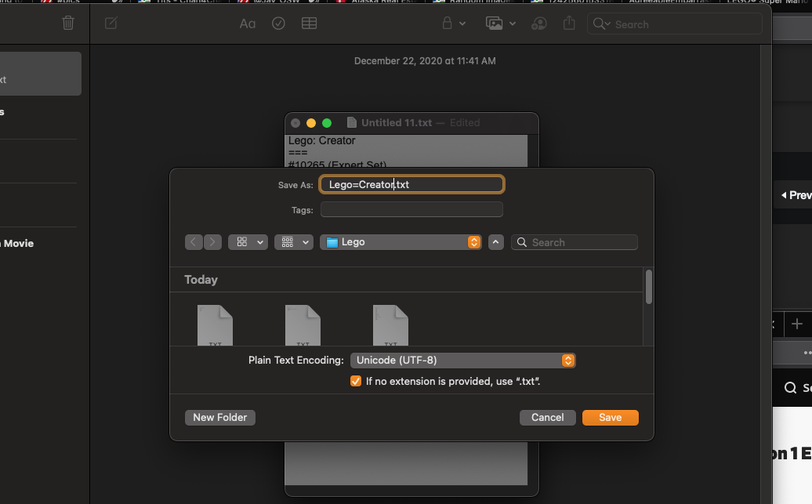Click the table icon in Notes toolbar

(309, 24)
